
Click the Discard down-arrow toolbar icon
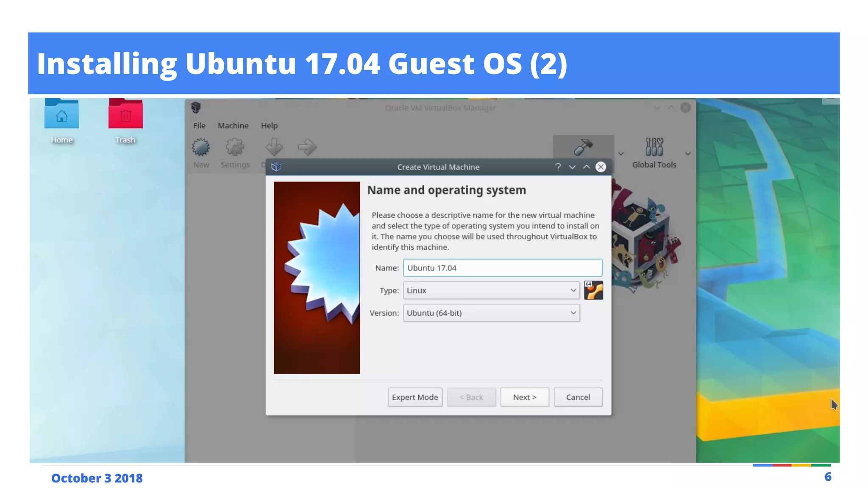coord(274,147)
